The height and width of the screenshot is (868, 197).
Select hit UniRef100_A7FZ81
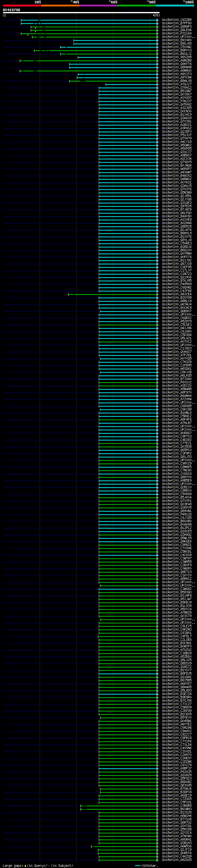point(177,355)
